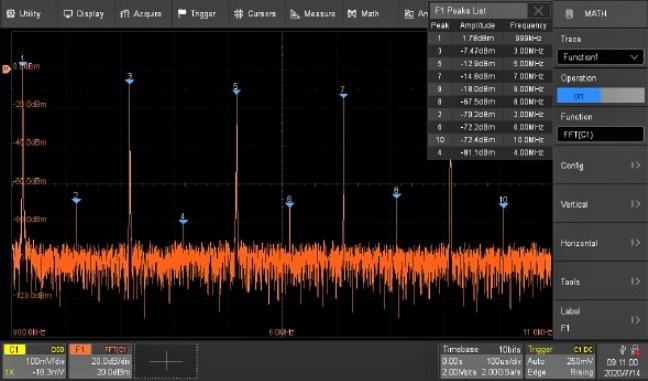
Task: Toggle the Operation on switch
Action: [600, 95]
